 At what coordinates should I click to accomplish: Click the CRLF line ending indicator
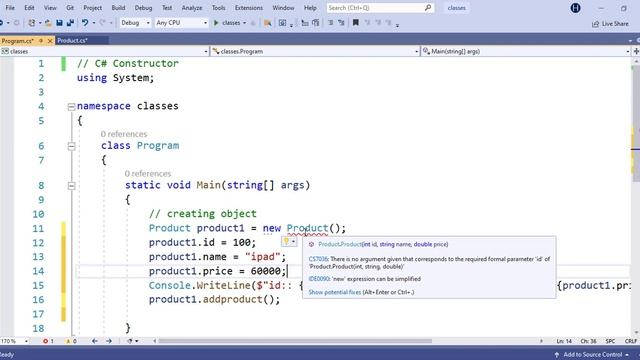[x=631, y=341]
